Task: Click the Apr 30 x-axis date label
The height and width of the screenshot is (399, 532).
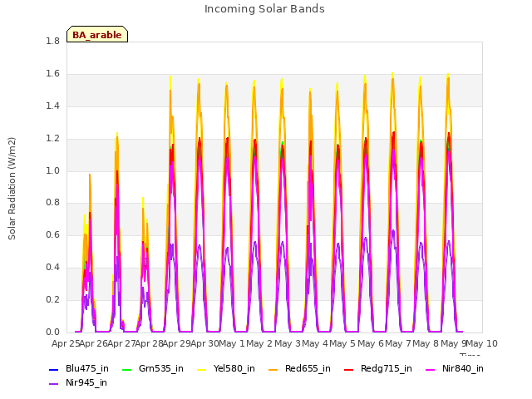Action: coord(204,343)
